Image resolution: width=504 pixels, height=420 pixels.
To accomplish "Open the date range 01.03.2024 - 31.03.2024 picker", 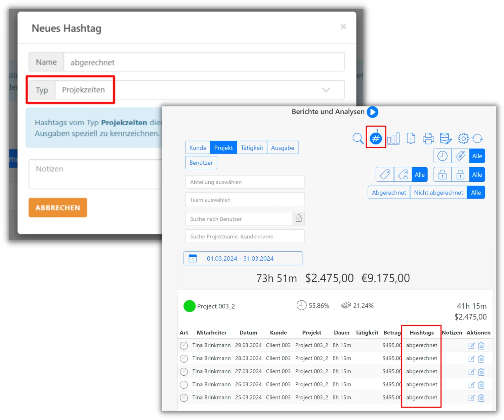I will [x=243, y=258].
